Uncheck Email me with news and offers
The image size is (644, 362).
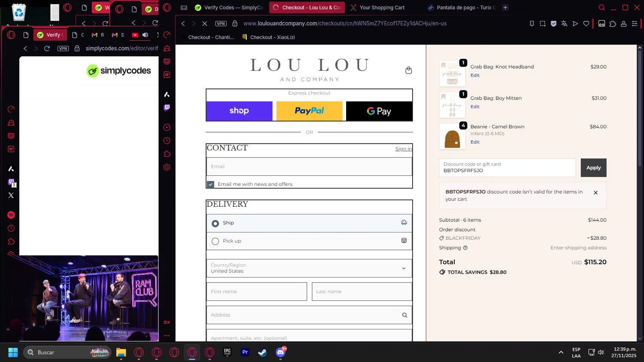tap(210, 184)
